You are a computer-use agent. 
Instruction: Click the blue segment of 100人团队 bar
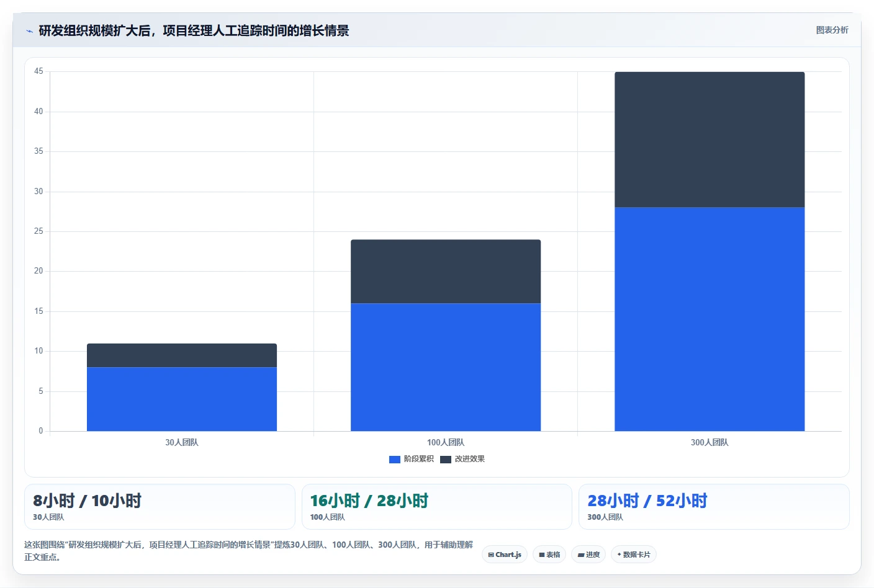[x=446, y=367]
